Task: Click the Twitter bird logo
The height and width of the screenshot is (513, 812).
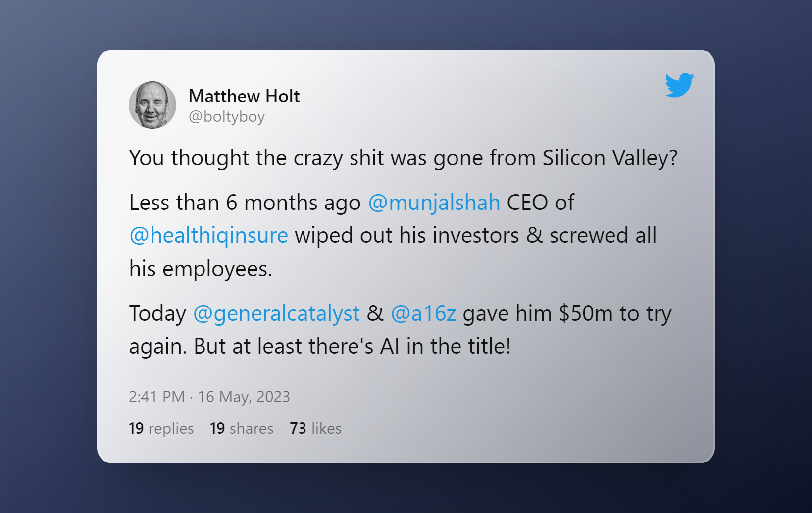Action: click(679, 85)
